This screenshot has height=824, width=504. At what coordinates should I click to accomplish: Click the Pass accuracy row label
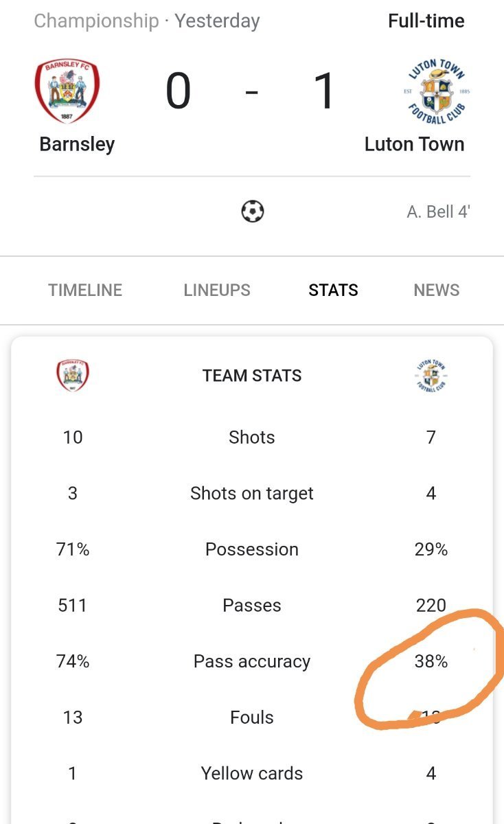252,661
